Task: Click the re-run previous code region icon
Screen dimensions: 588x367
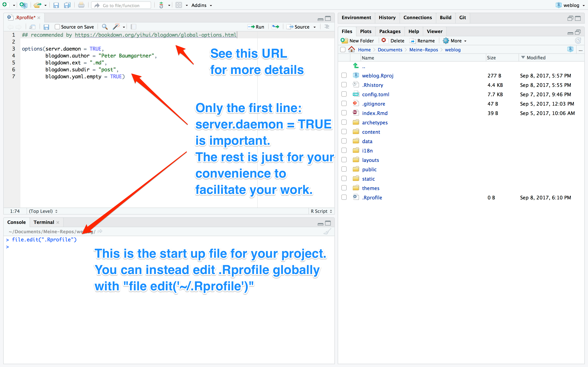Action: 276,27
